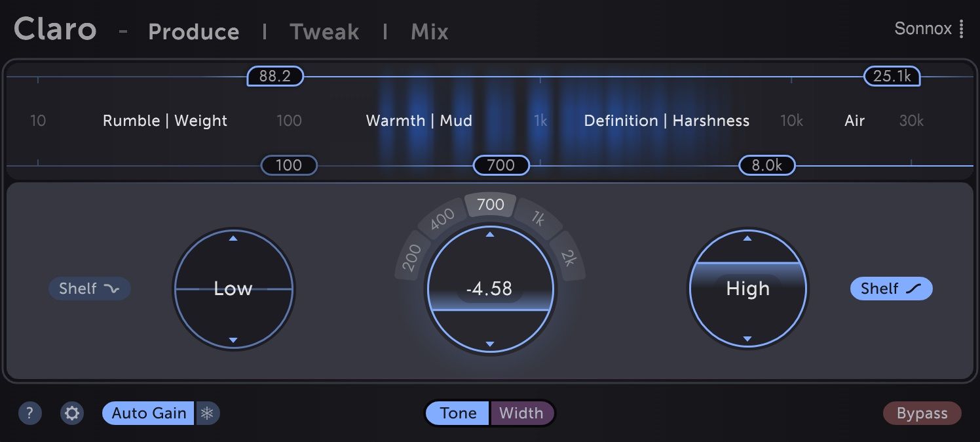Viewport: 980px width, 442px height.
Task: Switch to Width mode
Action: tap(522, 413)
